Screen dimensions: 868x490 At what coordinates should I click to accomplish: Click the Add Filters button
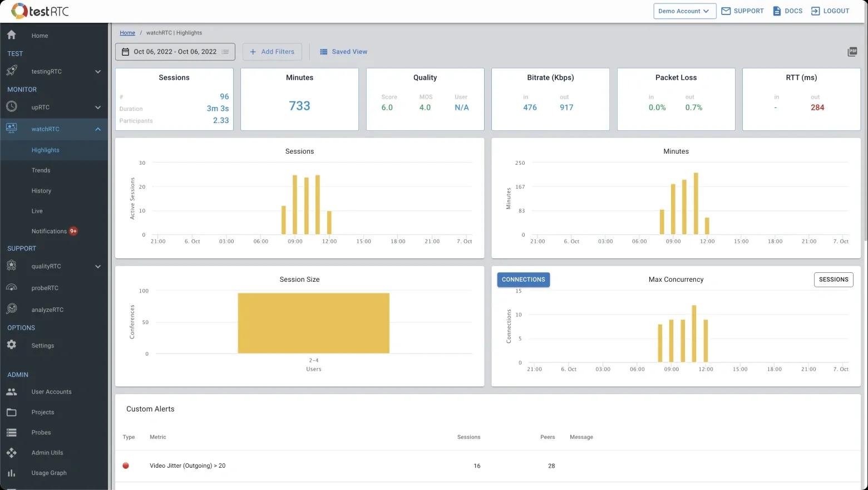pos(272,52)
